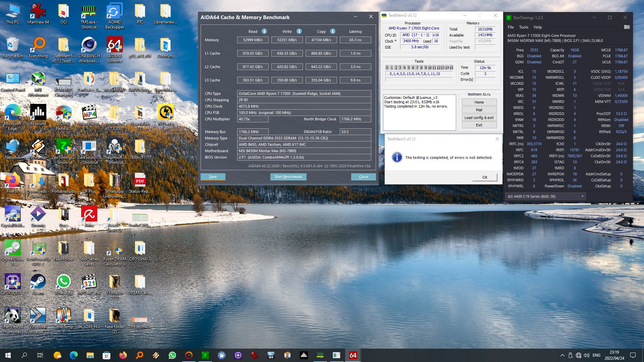Click the Home button in TestMem5

coord(479,102)
